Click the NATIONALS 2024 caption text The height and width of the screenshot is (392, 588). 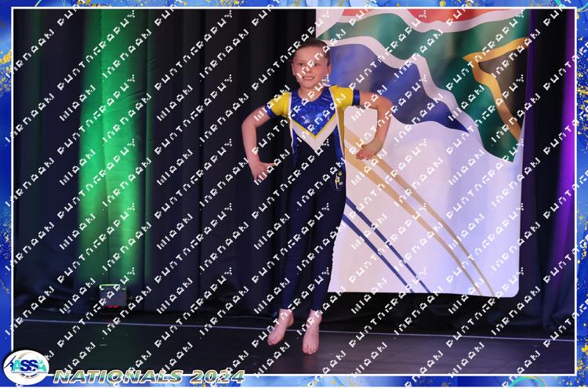click(149, 376)
